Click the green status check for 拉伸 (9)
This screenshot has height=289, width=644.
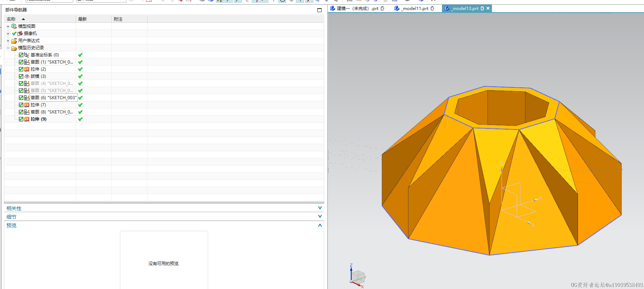pos(80,119)
